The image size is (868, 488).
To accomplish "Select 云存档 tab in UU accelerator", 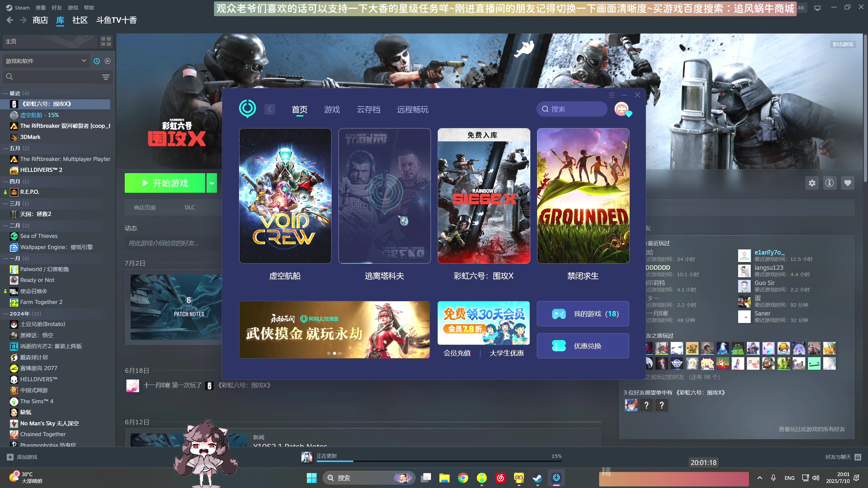I will [x=369, y=109].
